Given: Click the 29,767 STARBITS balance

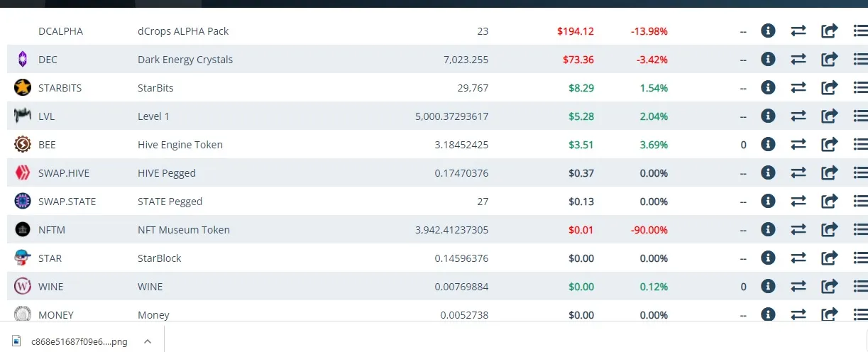Looking at the screenshot, I should point(473,88).
